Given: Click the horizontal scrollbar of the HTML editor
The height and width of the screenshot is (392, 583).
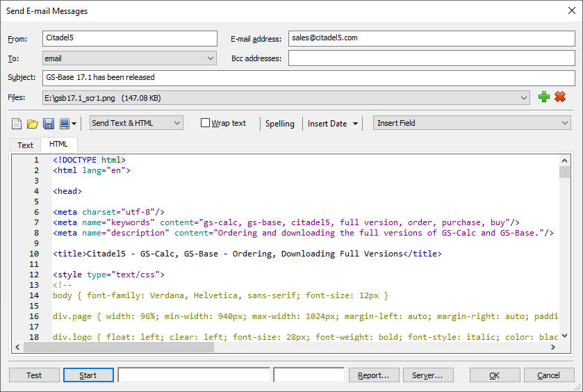Looking at the screenshot, I should [x=285, y=347].
